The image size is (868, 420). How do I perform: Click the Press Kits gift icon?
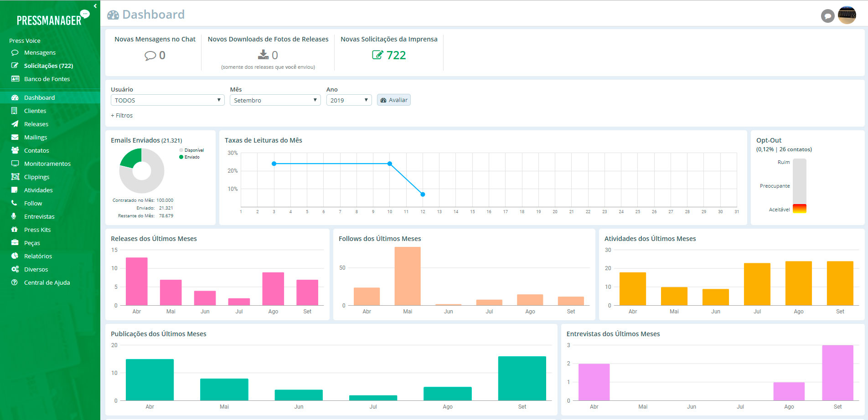click(15, 230)
